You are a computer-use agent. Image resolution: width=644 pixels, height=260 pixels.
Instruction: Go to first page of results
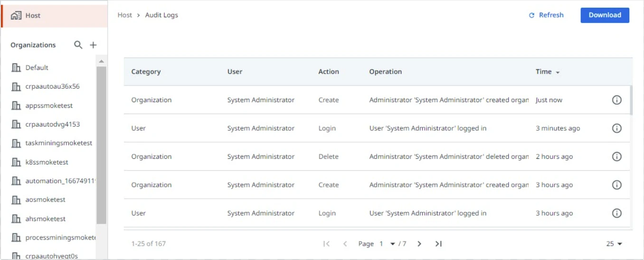(326, 244)
